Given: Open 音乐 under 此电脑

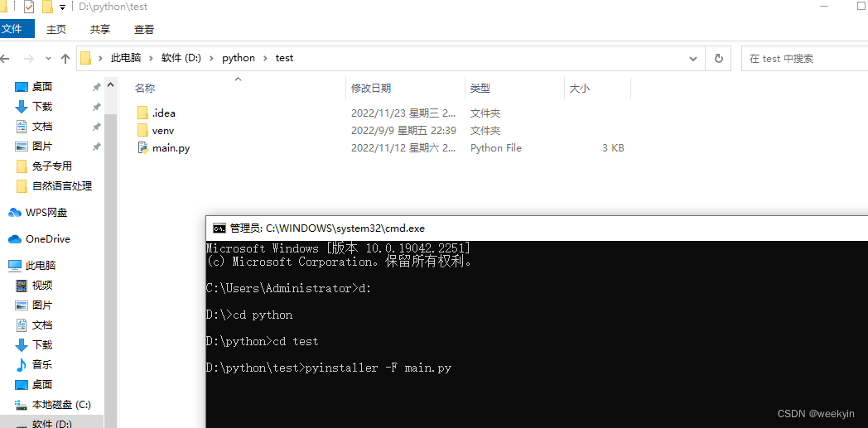Looking at the screenshot, I should pyautogui.click(x=42, y=365).
